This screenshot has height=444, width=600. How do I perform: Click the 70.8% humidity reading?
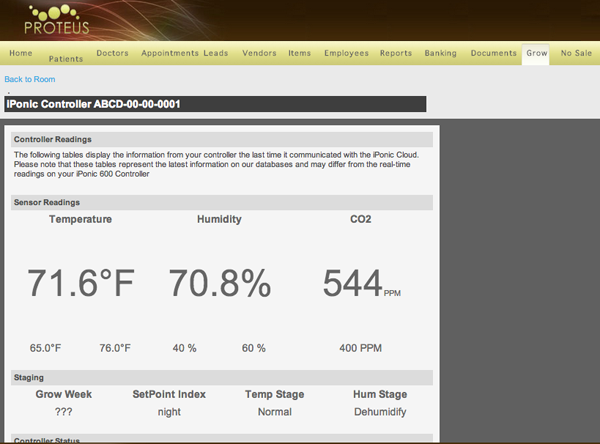(x=219, y=284)
